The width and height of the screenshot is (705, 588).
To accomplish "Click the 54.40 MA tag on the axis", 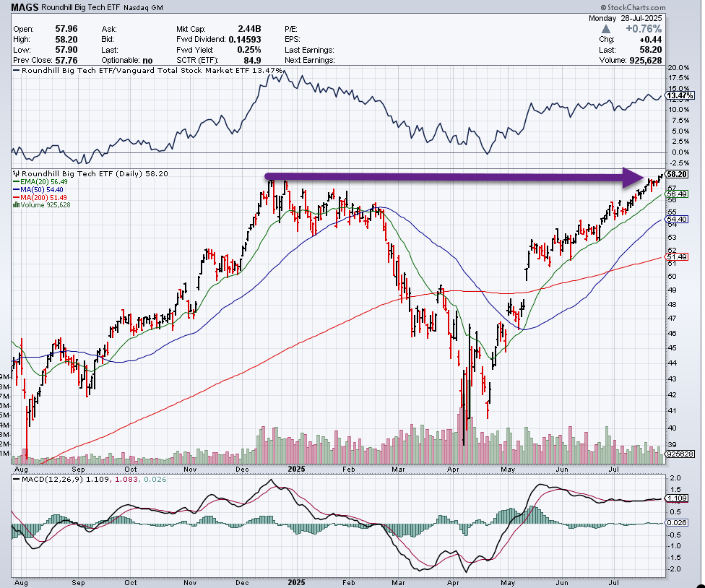I will [x=677, y=220].
